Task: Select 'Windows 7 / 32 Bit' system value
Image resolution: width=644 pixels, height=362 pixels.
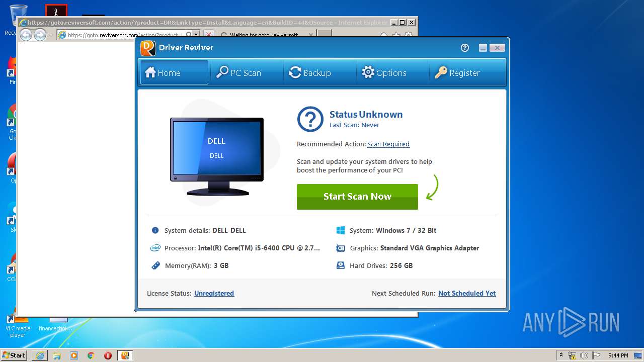Action: pyautogui.click(x=406, y=230)
